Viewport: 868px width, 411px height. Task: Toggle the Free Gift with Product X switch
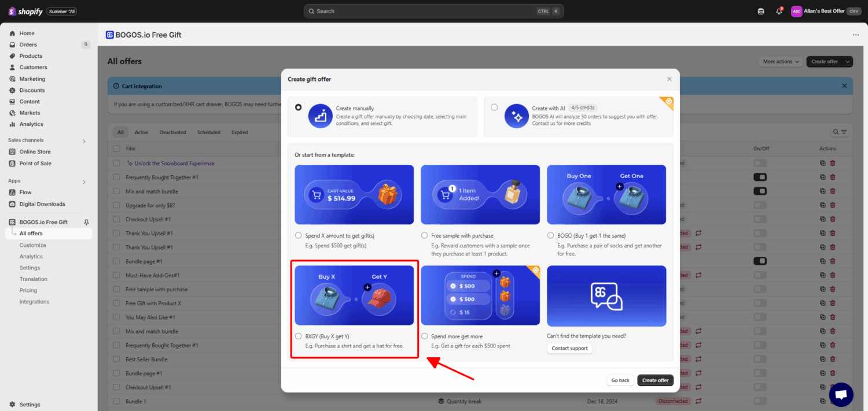coord(760,303)
